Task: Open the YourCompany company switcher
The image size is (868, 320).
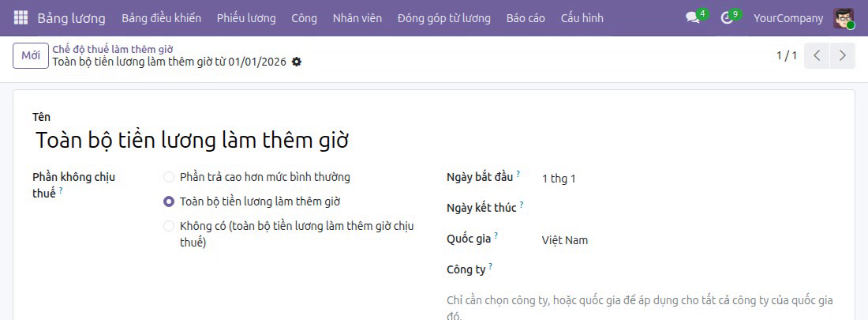Action: (788, 18)
